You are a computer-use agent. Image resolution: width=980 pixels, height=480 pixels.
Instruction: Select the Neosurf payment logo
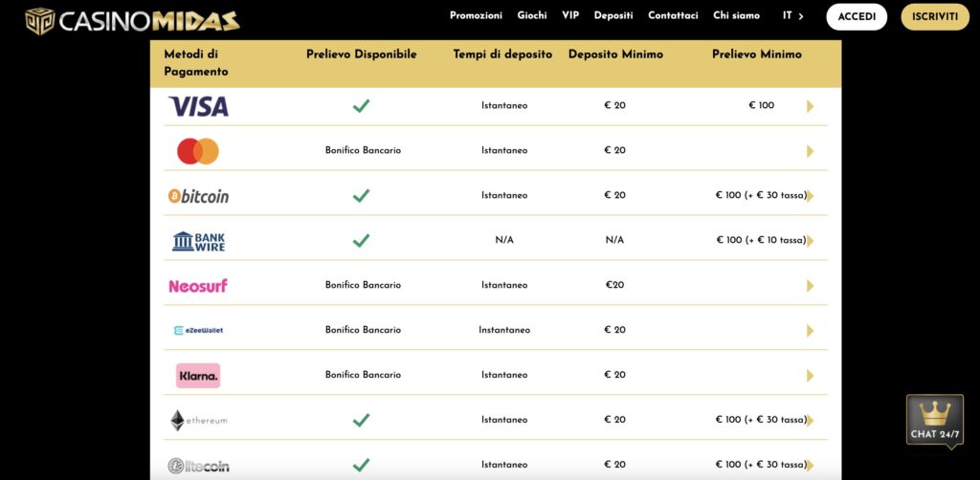(198, 286)
